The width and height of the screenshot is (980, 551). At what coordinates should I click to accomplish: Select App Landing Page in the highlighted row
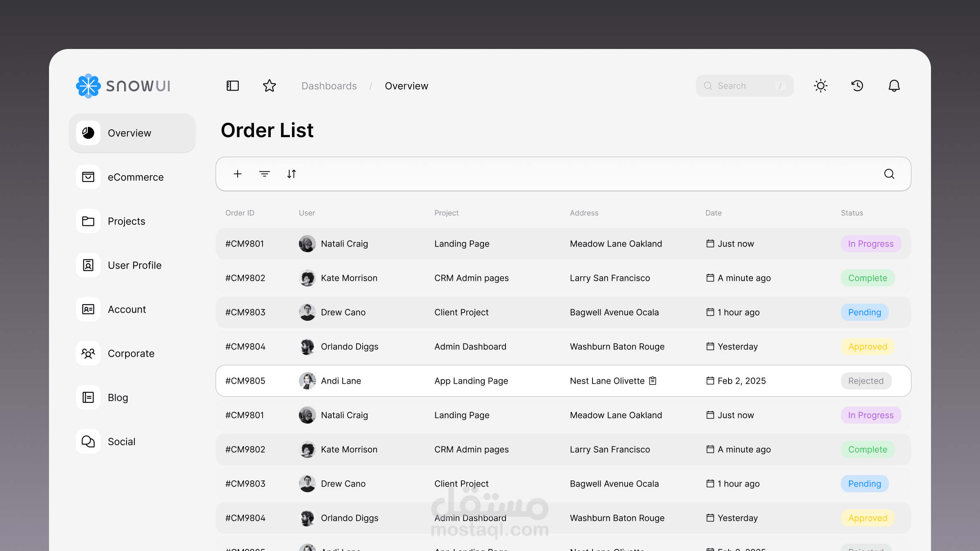coord(471,381)
